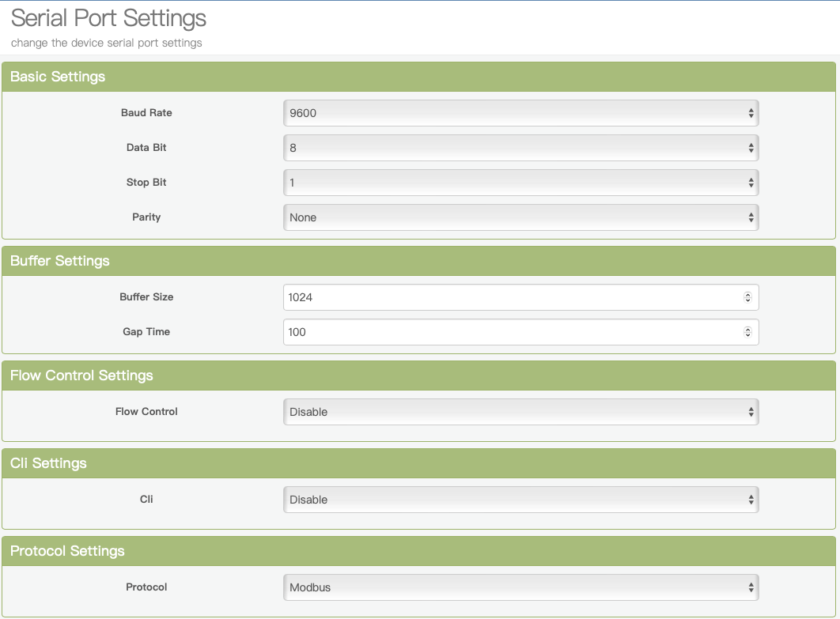Screen dimensions: 840x619
Task: Click the Gap Time input field
Action: (520, 332)
